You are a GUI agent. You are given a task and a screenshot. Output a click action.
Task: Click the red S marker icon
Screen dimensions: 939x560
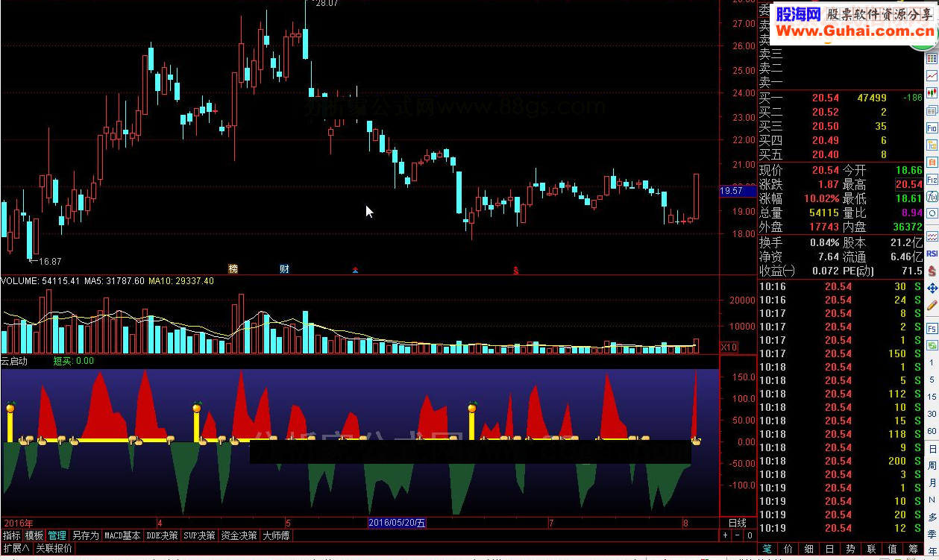(932, 271)
